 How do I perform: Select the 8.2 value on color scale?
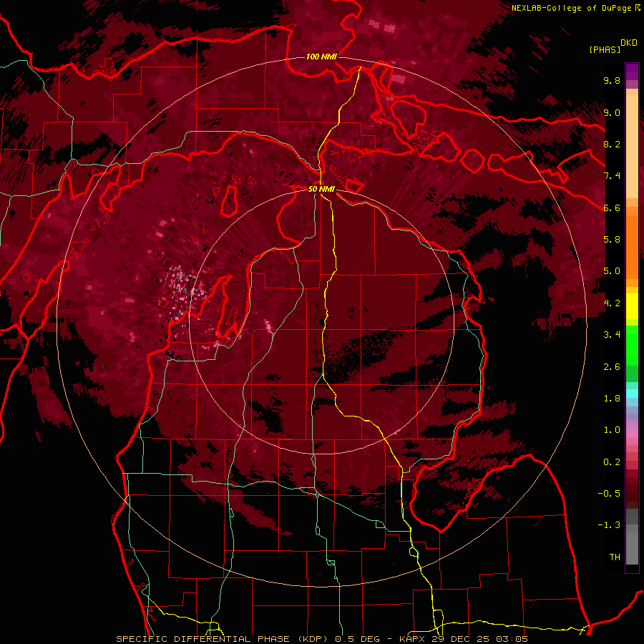pos(612,144)
